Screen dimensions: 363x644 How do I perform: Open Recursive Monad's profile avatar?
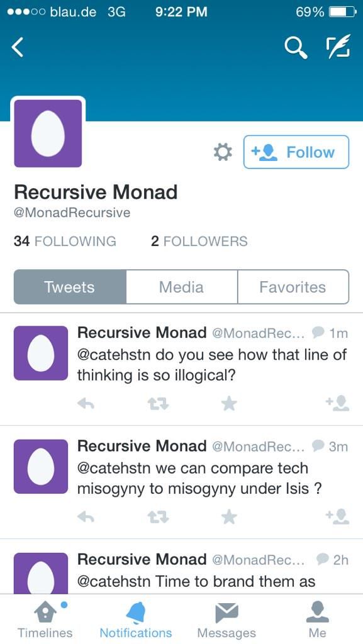point(48,133)
